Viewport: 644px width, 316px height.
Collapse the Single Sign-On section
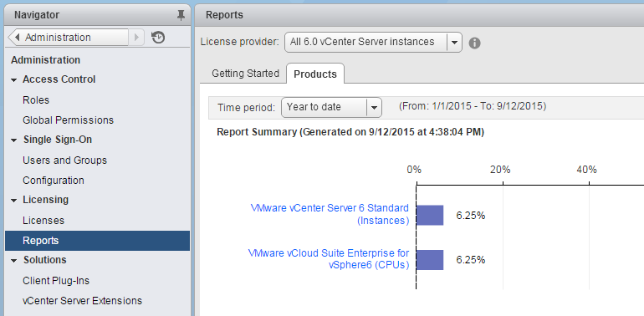point(14,140)
